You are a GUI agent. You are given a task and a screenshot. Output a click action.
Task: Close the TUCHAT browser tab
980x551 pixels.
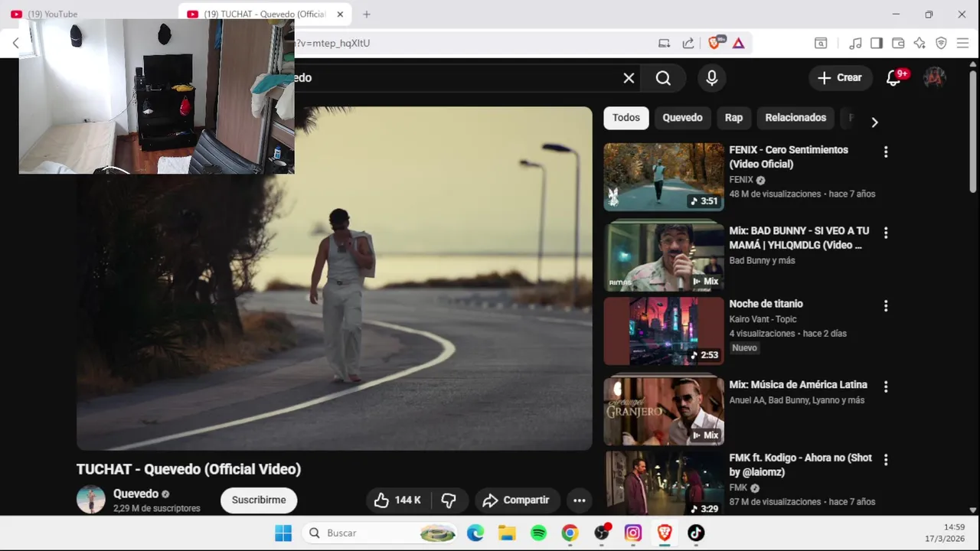pyautogui.click(x=341, y=14)
